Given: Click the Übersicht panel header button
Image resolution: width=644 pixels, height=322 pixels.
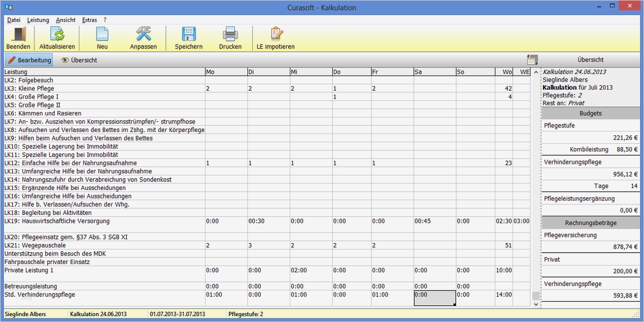Looking at the screenshot, I should [x=590, y=59].
